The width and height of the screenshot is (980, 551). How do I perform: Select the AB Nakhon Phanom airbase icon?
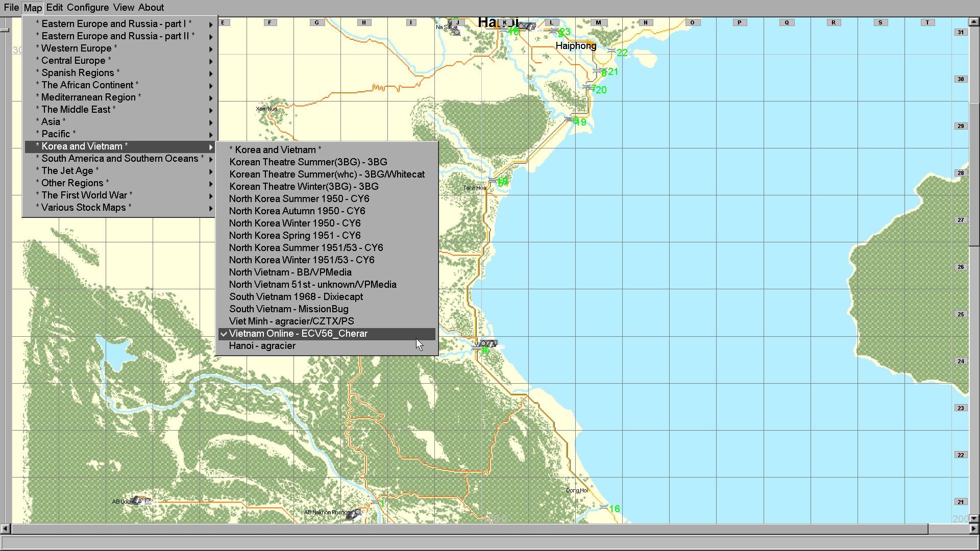click(x=354, y=513)
